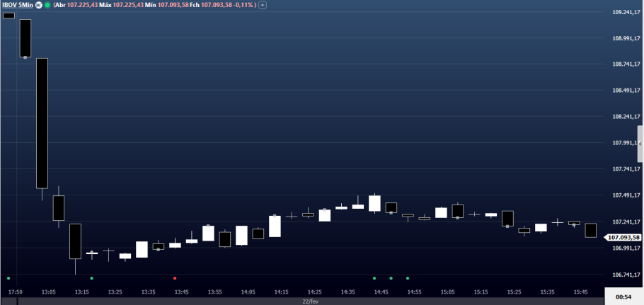This screenshot has width=644, height=305.
Task: Toggle the green status dot in the header
Action: [x=47, y=5]
